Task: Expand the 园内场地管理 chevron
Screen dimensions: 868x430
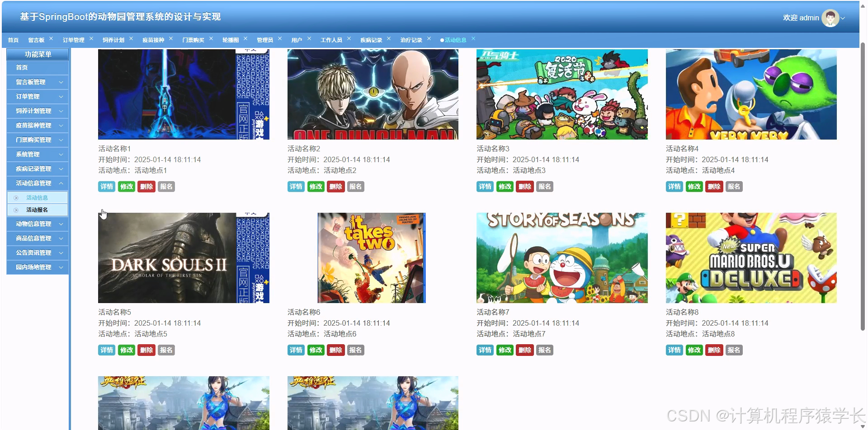Action: pyautogui.click(x=61, y=267)
